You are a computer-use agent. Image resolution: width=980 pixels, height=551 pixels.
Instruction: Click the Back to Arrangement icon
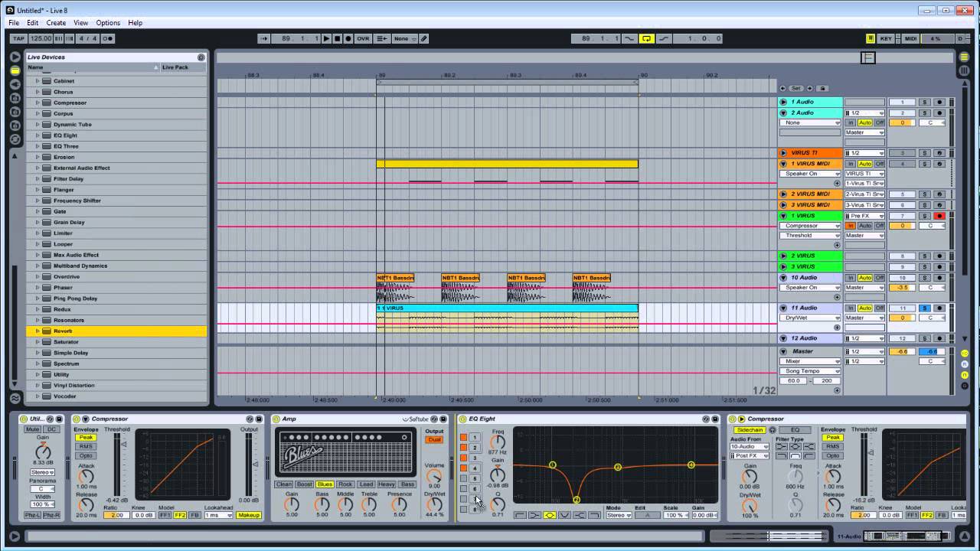[x=382, y=38]
